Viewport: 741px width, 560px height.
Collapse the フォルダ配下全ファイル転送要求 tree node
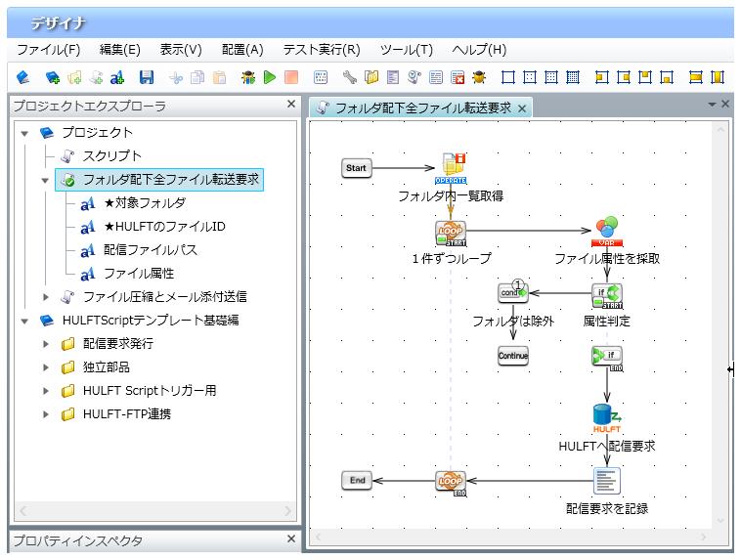point(45,180)
